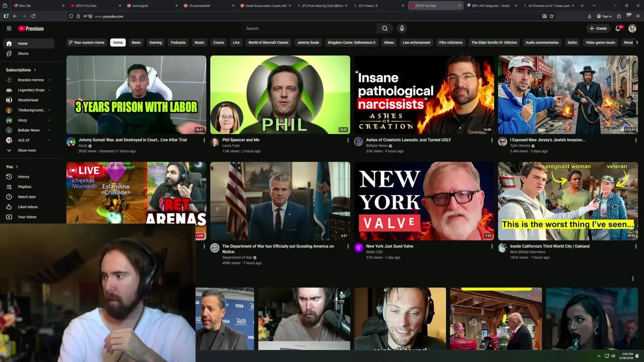
Task: Open the New York Valve thumbnail
Action: pyautogui.click(x=424, y=201)
